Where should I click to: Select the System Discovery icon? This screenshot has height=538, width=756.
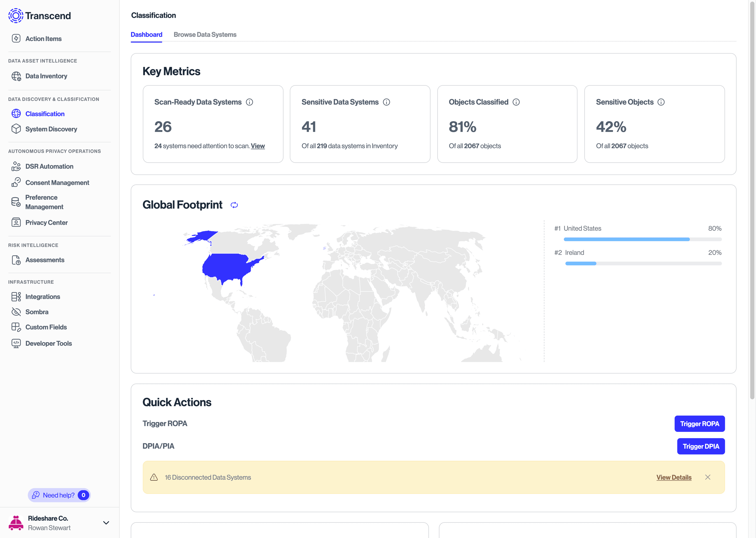click(16, 129)
